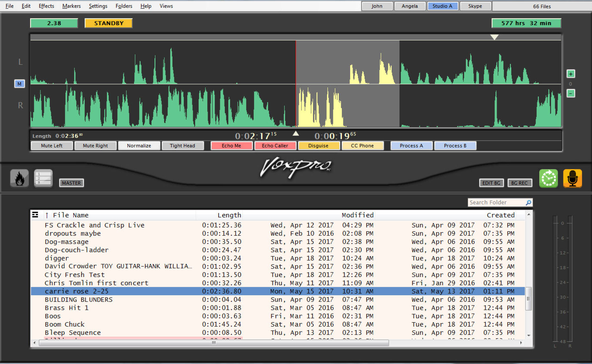Open the file list columns menu icon
This screenshot has width=592, height=364.
[35, 215]
